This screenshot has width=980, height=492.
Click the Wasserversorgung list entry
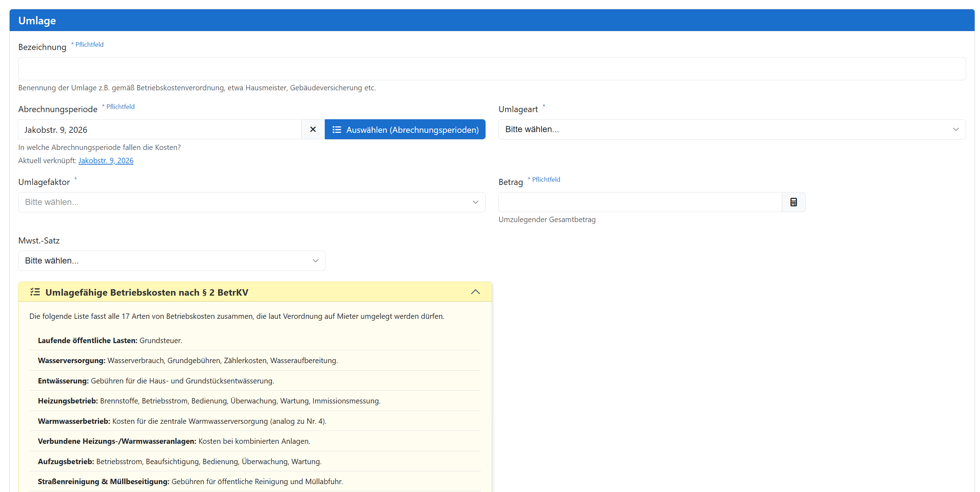coord(188,361)
